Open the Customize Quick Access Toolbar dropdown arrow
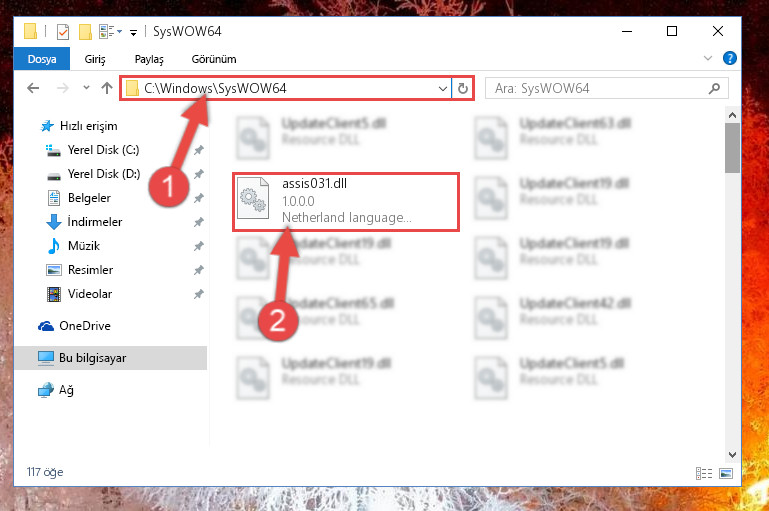 tap(133, 32)
